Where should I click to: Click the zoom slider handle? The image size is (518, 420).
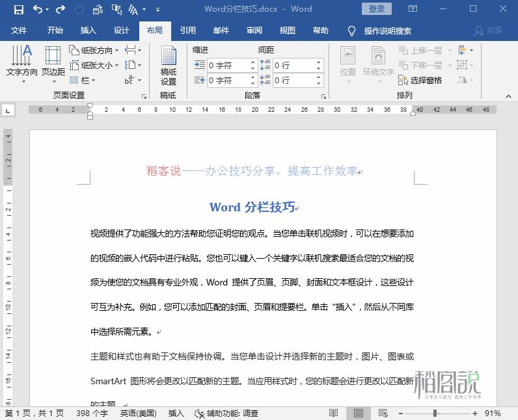(x=435, y=413)
